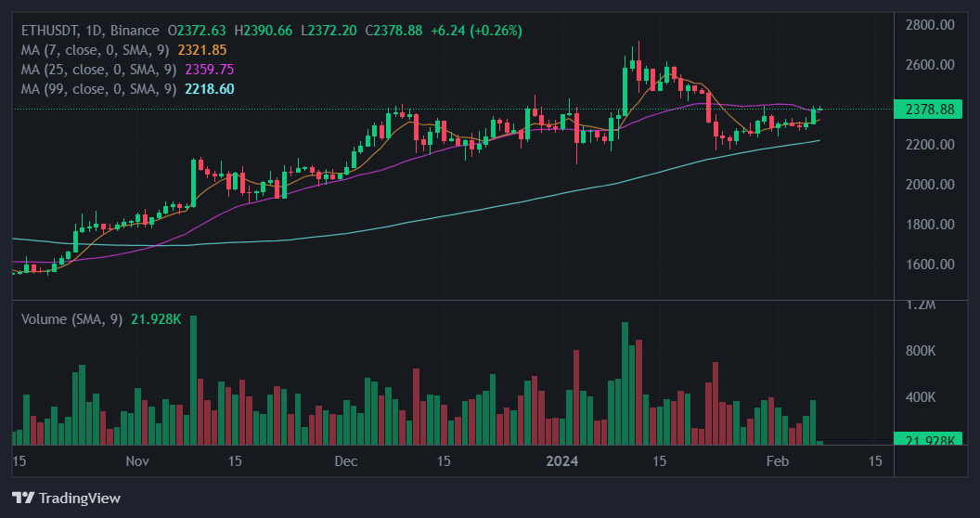Click the Feb label on time axis
Screen dimensions: 980x518
tap(777, 461)
